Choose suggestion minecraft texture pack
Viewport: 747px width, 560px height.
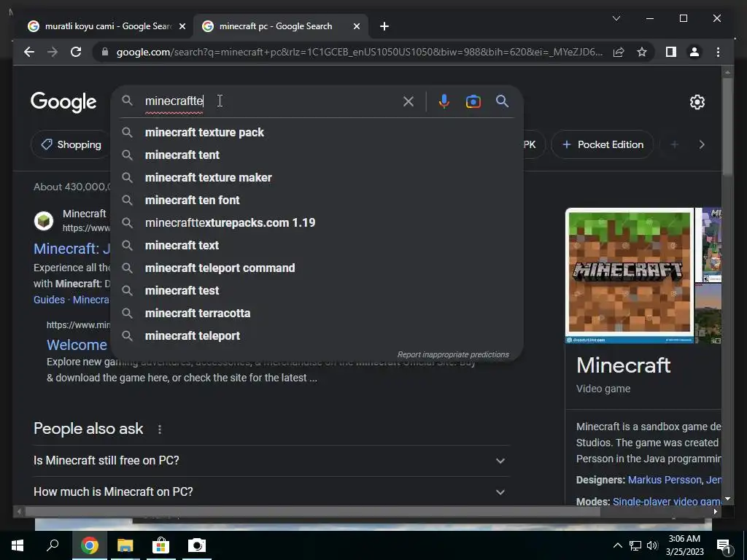pyautogui.click(x=317, y=133)
